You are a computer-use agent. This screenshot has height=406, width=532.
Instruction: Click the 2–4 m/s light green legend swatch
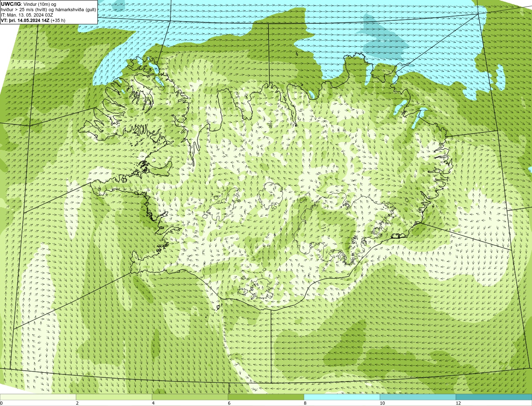coord(114,397)
